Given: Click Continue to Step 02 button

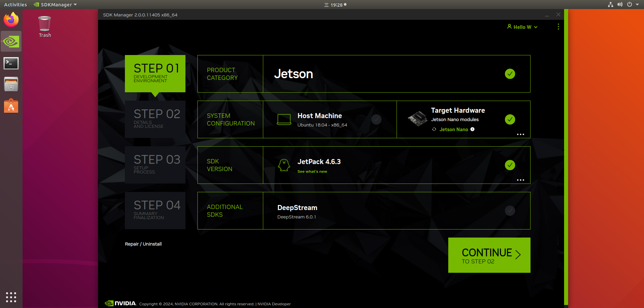Looking at the screenshot, I should 489,255.
